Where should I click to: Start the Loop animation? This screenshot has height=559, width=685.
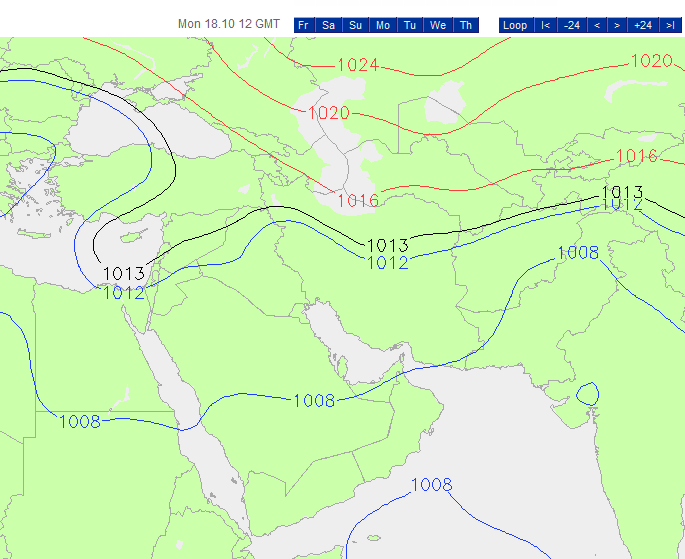pos(516,25)
